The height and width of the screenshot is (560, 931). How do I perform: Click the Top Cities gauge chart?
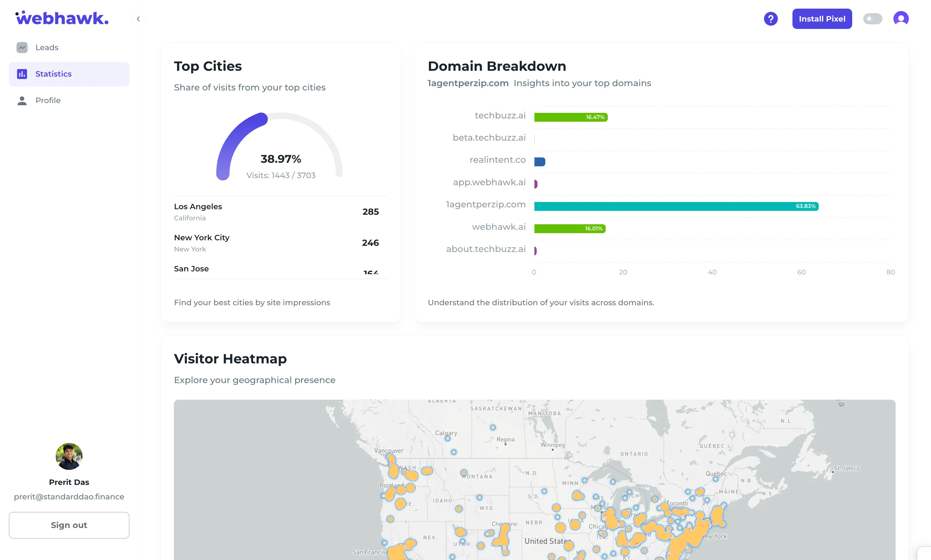281,147
